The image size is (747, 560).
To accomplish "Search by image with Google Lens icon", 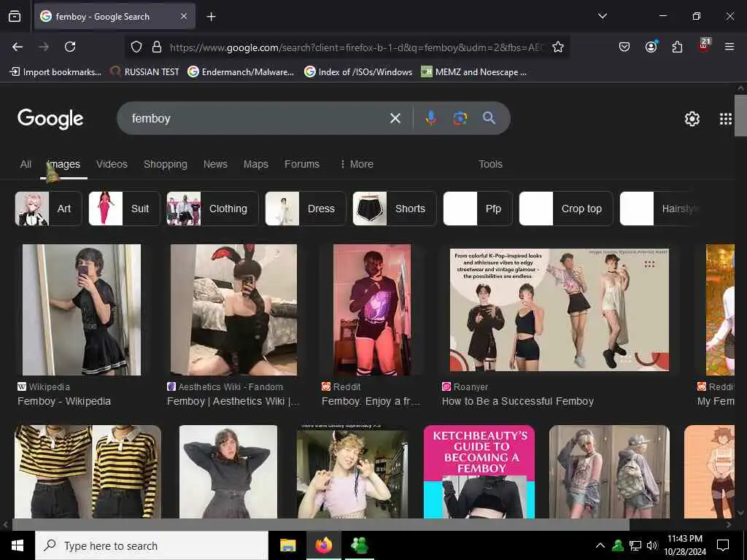I will tap(460, 118).
